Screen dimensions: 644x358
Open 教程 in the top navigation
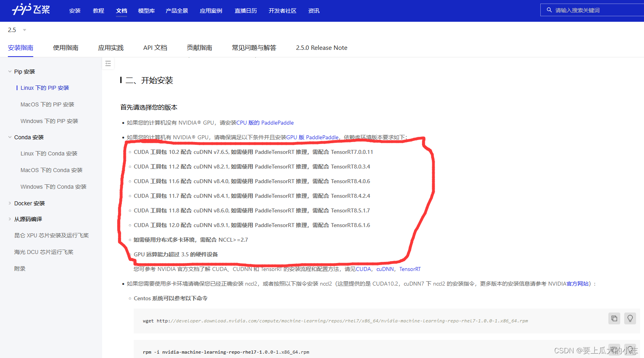[x=99, y=11]
